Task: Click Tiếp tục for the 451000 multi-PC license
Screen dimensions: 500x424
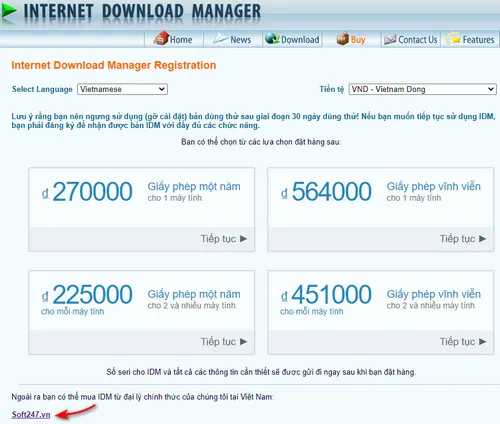Action: point(463,342)
